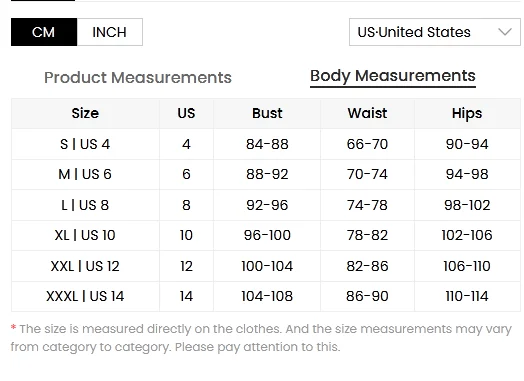The image size is (524, 381).
Task: Open the US-United States country dropdown
Action: (x=434, y=32)
